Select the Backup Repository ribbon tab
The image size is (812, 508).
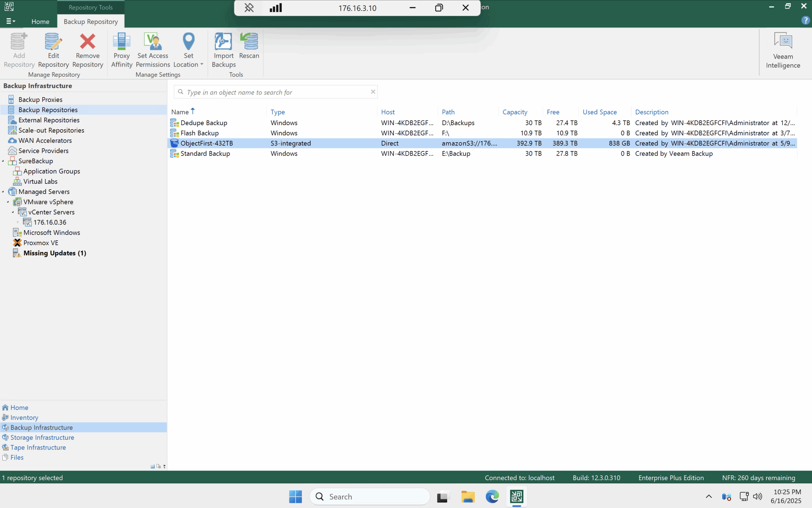tap(91, 22)
